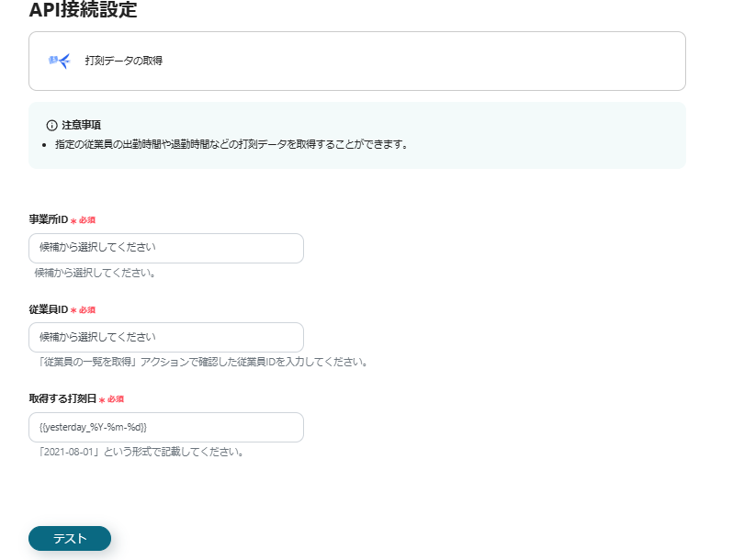Click the 打刻データの取得 action card
Image resolution: width=744 pixels, height=560 pixels.
pos(358,61)
